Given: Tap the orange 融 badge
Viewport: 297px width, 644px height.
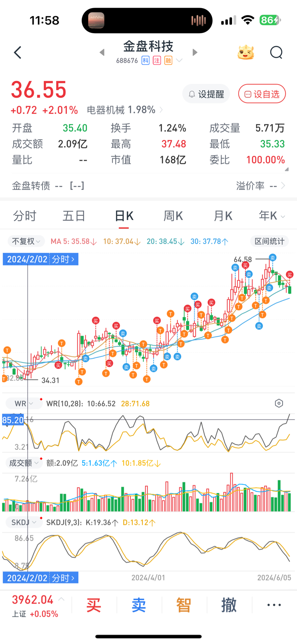Looking at the screenshot, I should point(168,60).
